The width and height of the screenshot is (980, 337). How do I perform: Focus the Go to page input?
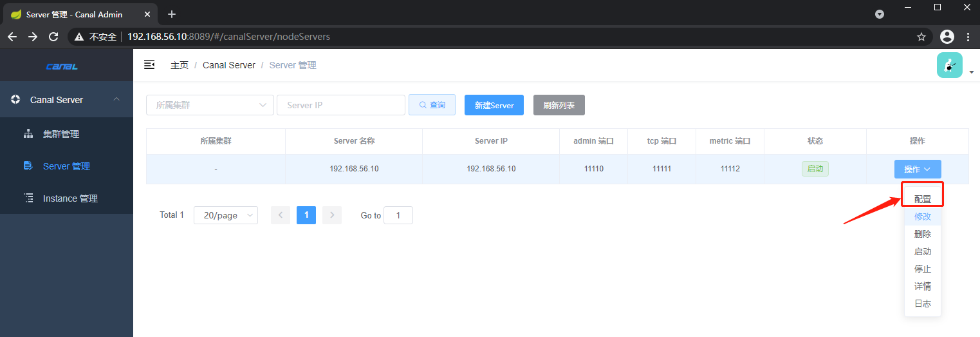[x=398, y=215]
